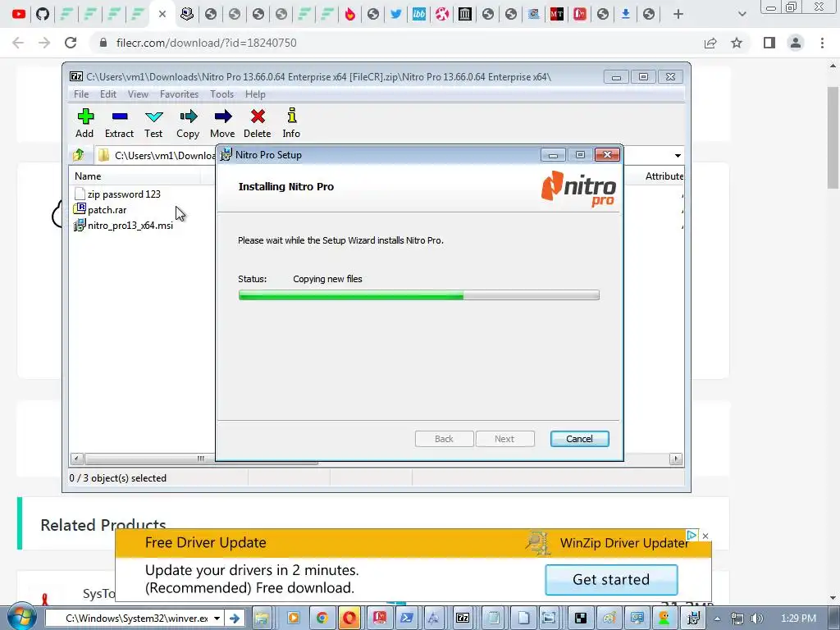
Task: Click the Free Driver Update ad headline
Action: coord(206,543)
